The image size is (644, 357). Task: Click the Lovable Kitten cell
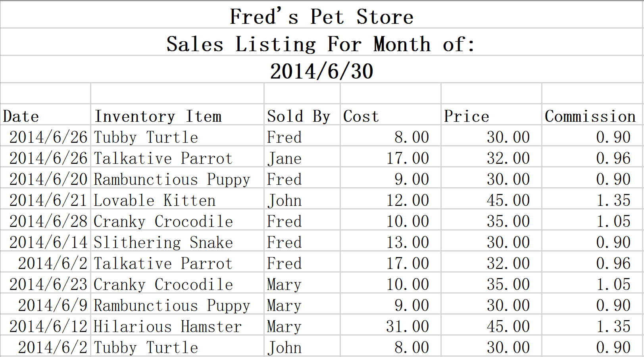(x=177, y=199)
